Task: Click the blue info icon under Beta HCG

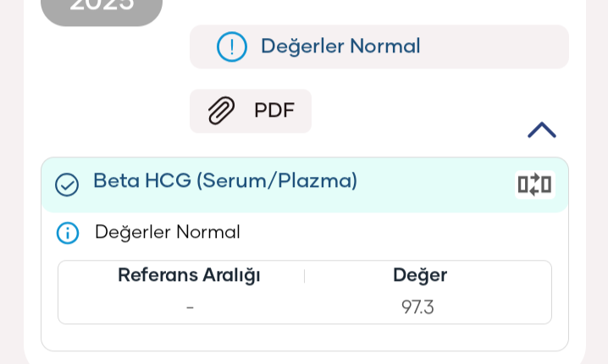Action: pos(68,233)
